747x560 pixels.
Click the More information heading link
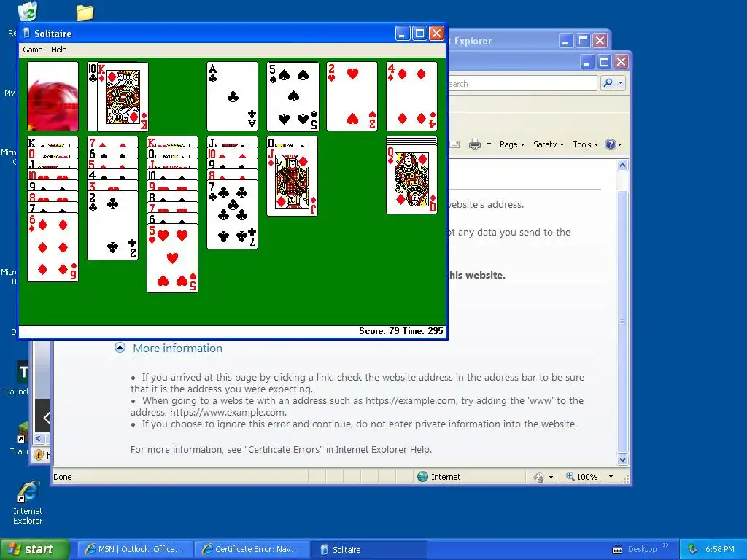click(178, 348)
